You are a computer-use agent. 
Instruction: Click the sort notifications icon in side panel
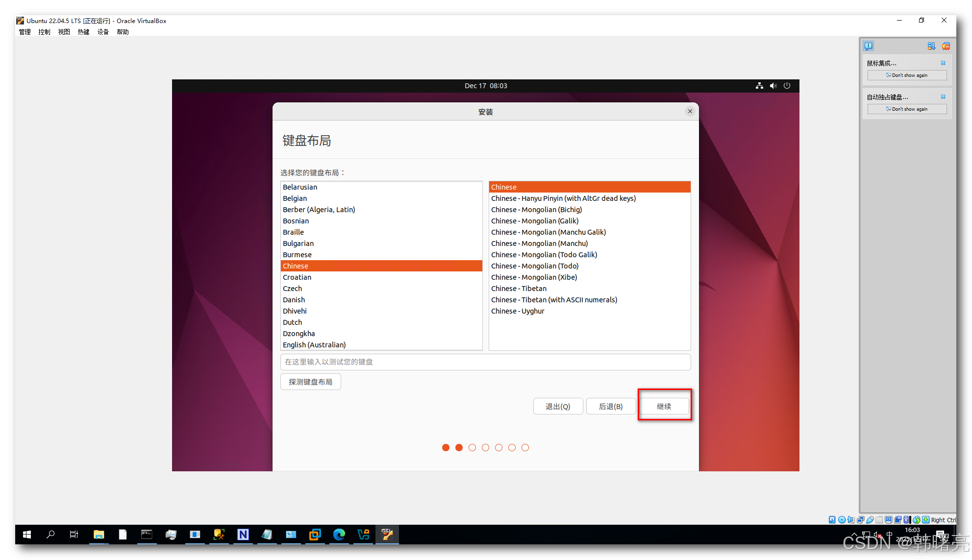[931, 46]
